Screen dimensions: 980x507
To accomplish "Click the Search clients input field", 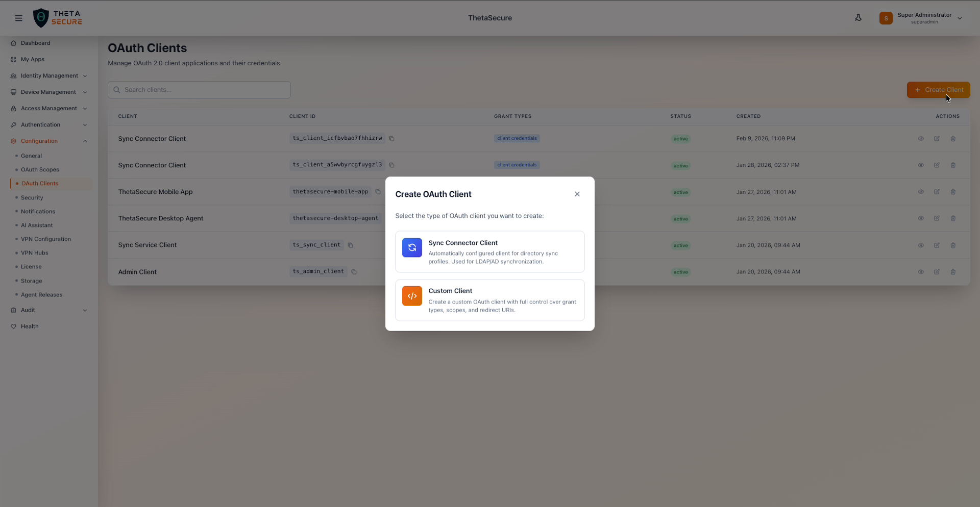I will pos(199,89).
